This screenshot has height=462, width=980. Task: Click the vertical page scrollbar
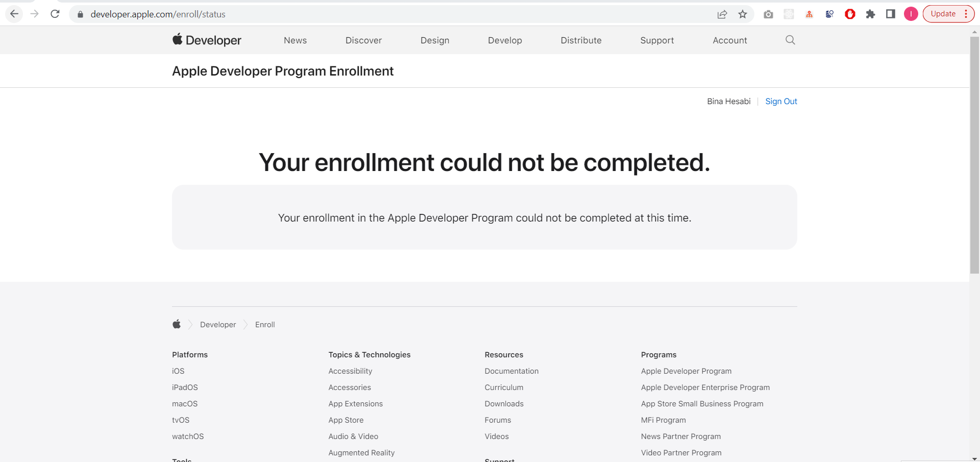coord(974,153)
